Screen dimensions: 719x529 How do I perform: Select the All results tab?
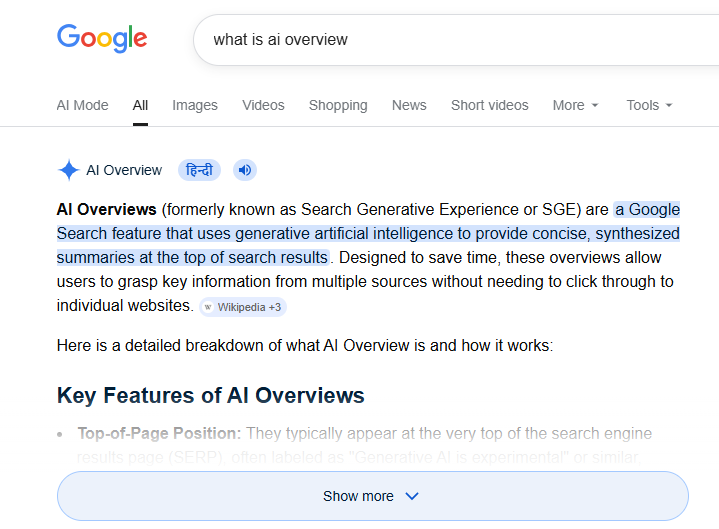click(140, 105)
